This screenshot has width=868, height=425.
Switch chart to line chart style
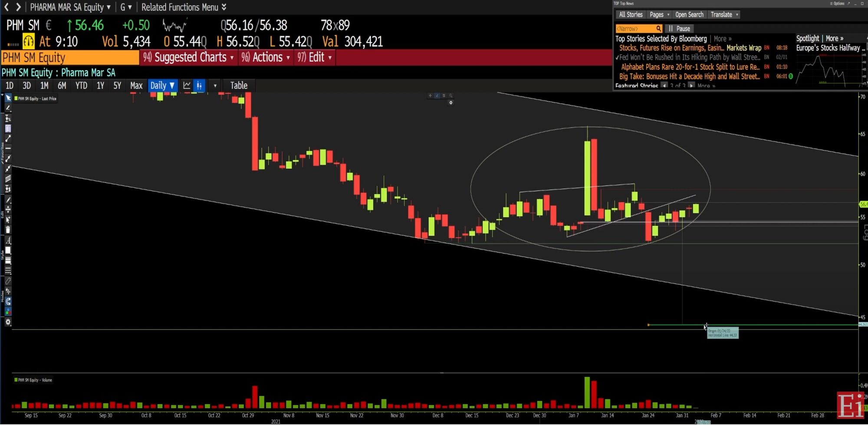(x=187, y=85)
